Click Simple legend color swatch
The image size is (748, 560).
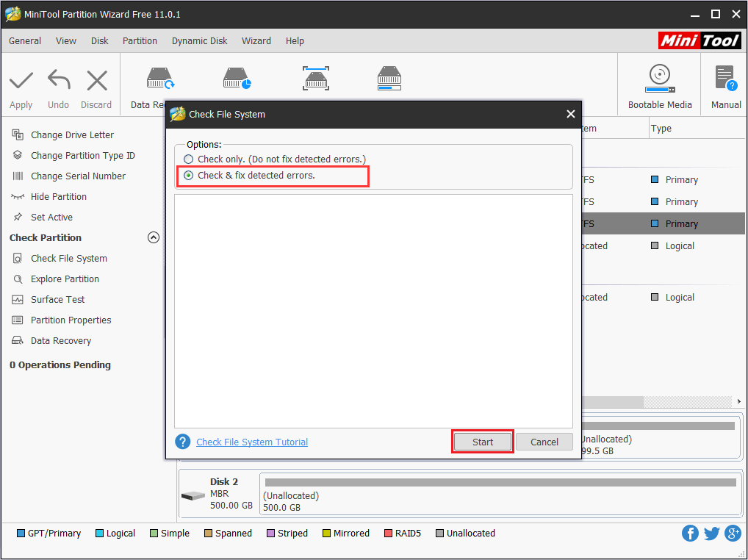(x=154, y=534)
